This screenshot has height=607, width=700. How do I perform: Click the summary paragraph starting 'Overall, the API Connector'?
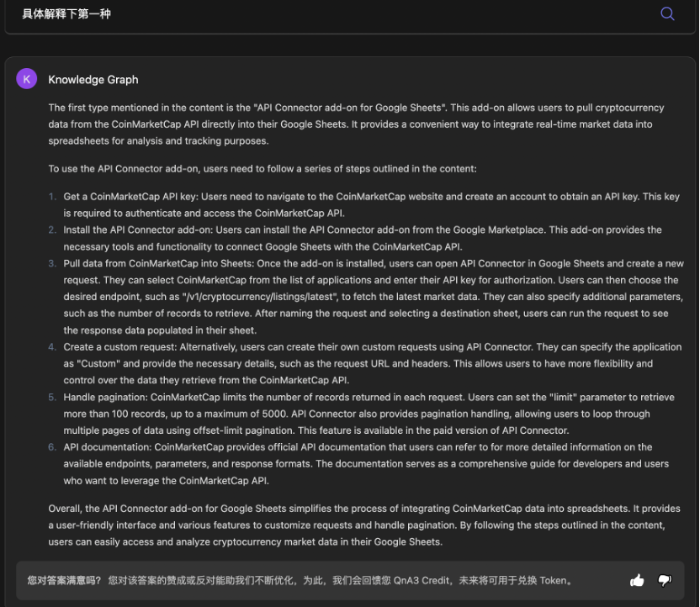(364, 525)
